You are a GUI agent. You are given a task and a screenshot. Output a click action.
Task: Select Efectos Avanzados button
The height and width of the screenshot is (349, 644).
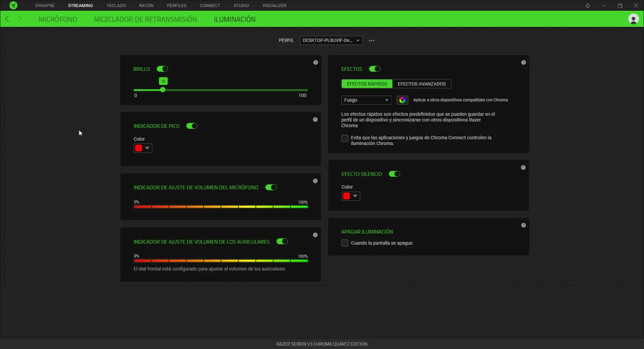click(x=421, y=84)
